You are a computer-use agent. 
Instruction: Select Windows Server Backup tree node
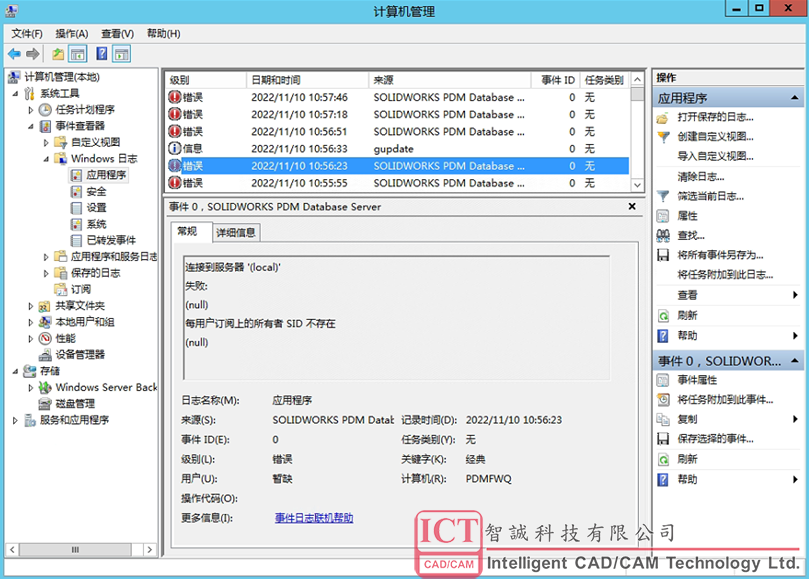106,387
